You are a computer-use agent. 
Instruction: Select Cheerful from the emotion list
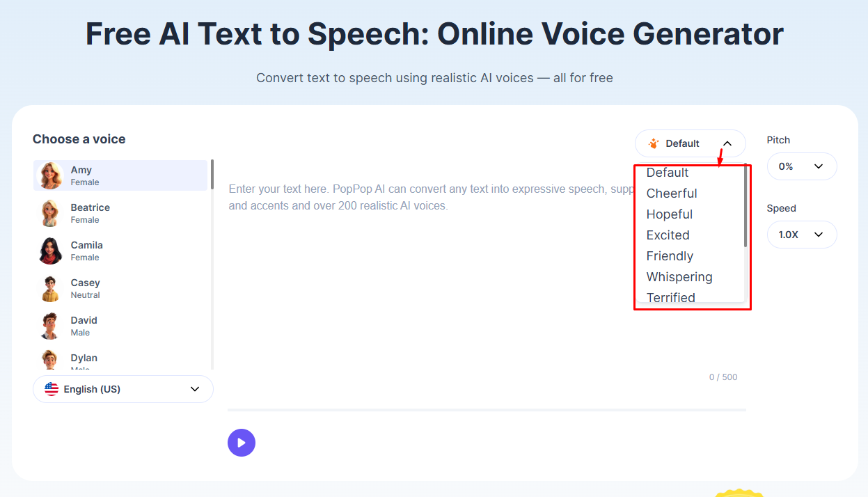[672, 194]
